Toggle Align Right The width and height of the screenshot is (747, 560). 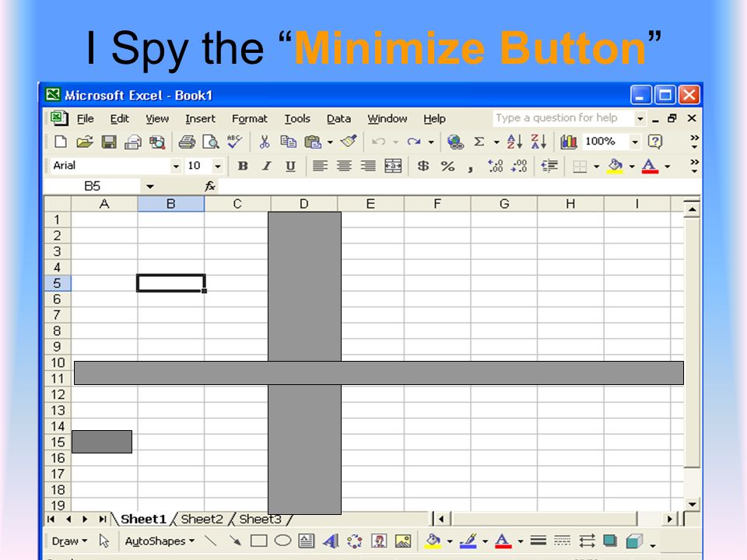click(x=368, y=166)
